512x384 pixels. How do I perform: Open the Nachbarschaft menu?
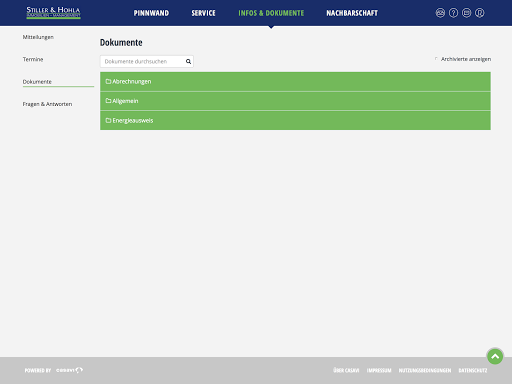[x=352, y=13]
